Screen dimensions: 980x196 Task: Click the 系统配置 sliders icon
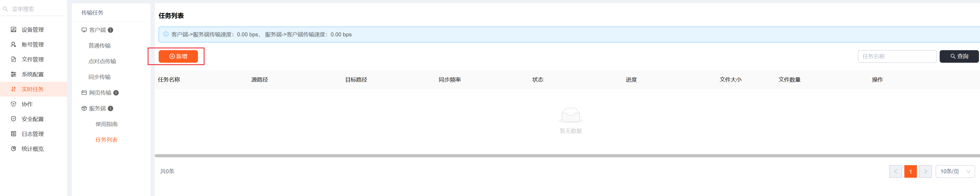tap(13, 74)
